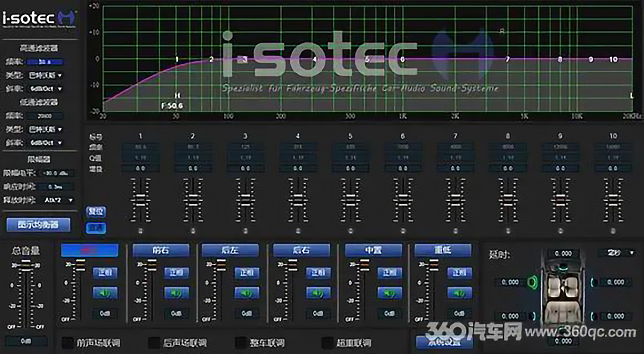The image size is (644, 354).
Task: Toggle the 正相 phase button for 重低
Action: click(x=460, y=273)
